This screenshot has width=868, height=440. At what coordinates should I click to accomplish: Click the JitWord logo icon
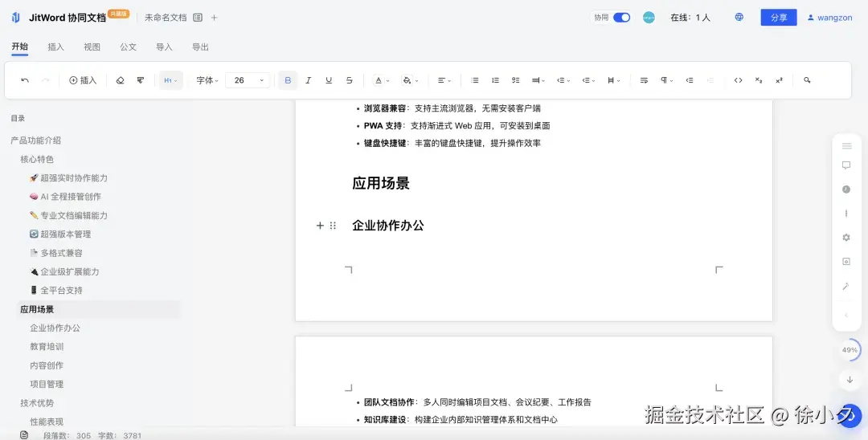[x=15, y=18]
